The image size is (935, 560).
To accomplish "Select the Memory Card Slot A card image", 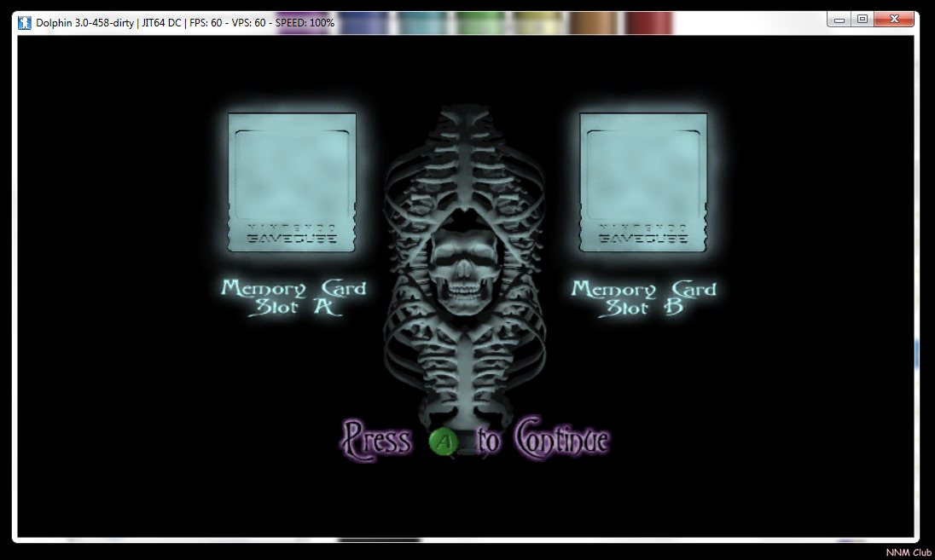I will pyautogui.click(x=292, y=182).
